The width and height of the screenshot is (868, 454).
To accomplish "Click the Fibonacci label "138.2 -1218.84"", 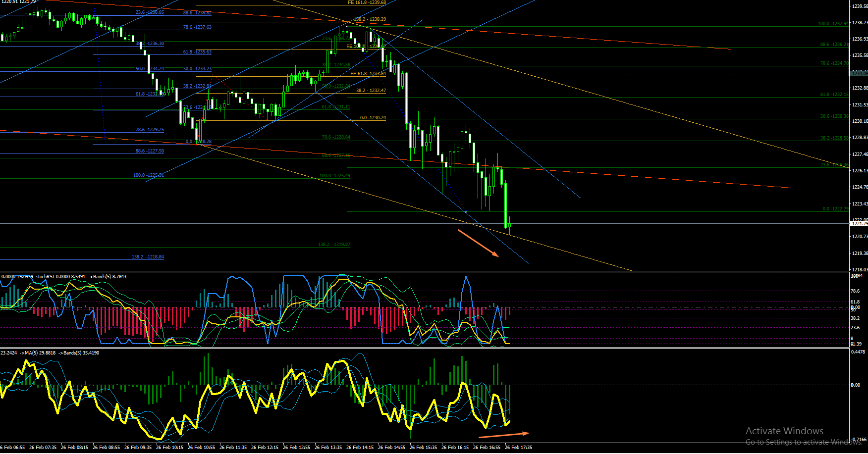I will tap(148, 257).
